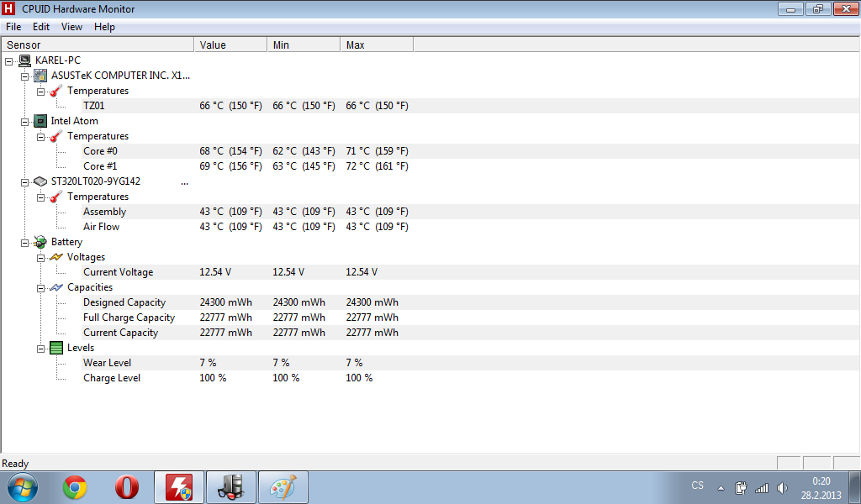The height and width of the screenshot is (504, 861).
Task: Select the Full Charge Capacity row
Action: pos(471,318)
